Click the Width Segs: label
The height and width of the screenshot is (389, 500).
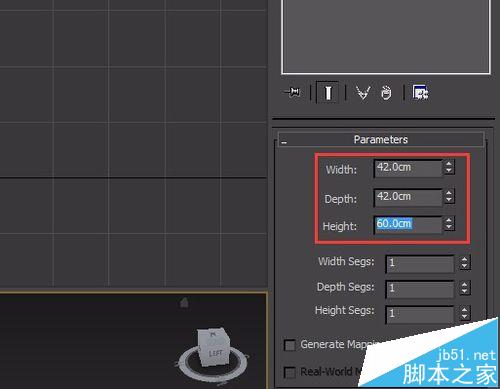(x=346, y=262)
